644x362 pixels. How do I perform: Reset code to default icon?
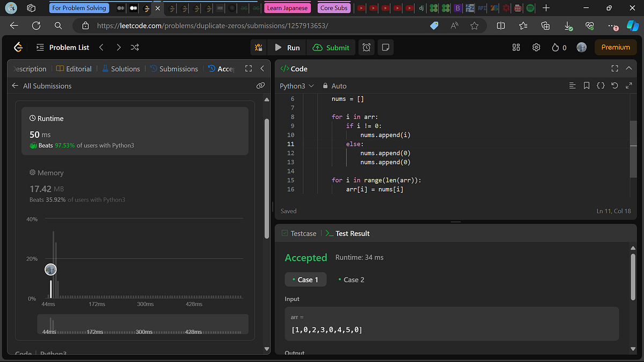pyautogui.click(x=614, y=86)
